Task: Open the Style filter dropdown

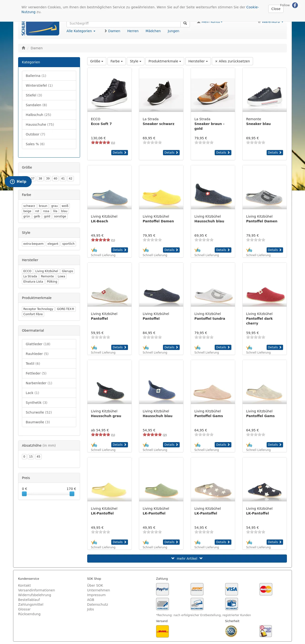Action: pos(136,61)
